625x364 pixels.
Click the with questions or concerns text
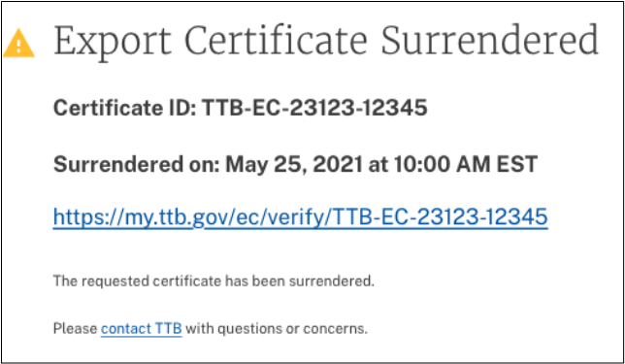tap(277, 329)
